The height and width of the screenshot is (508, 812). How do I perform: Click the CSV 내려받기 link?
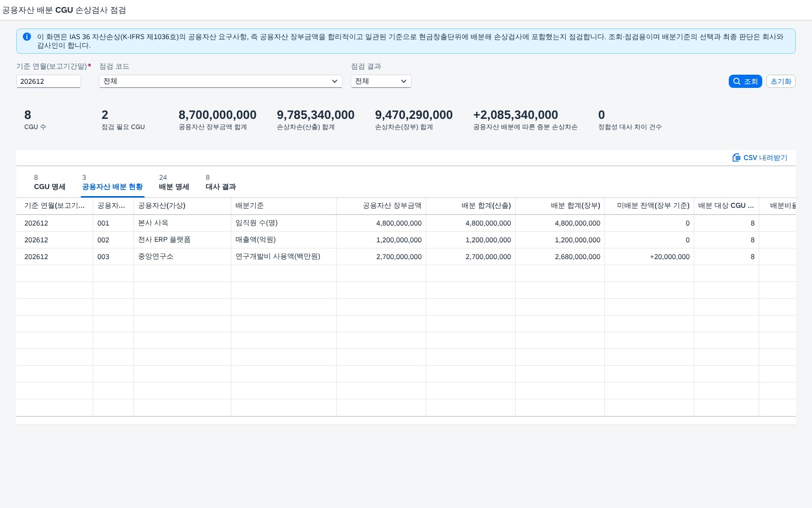point(760,157)
